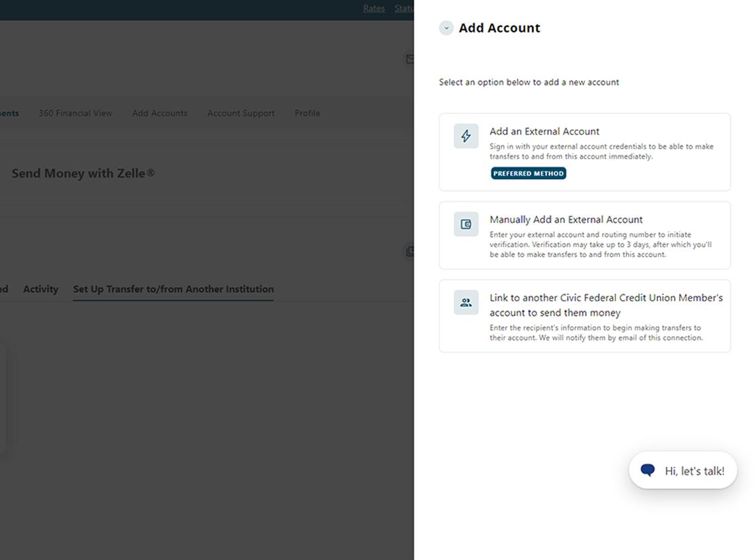Screen dimensions: 754x560
Task: Click the Send Money with Zelle heading
Action: 83,173
